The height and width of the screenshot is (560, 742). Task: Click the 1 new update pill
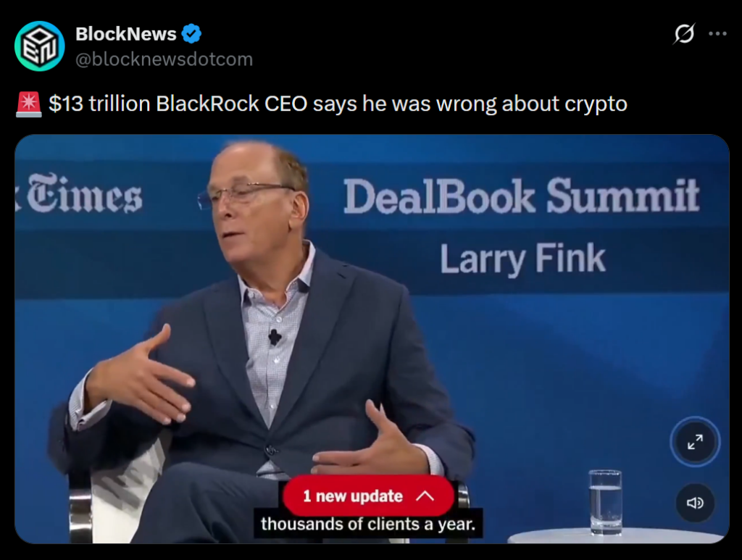click(x=367, y=496)
